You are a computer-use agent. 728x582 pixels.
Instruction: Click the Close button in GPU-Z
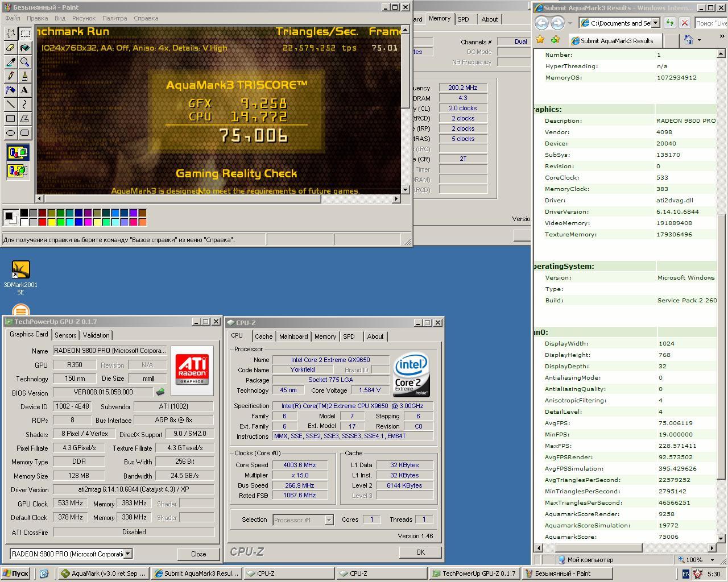click(198, 554)
